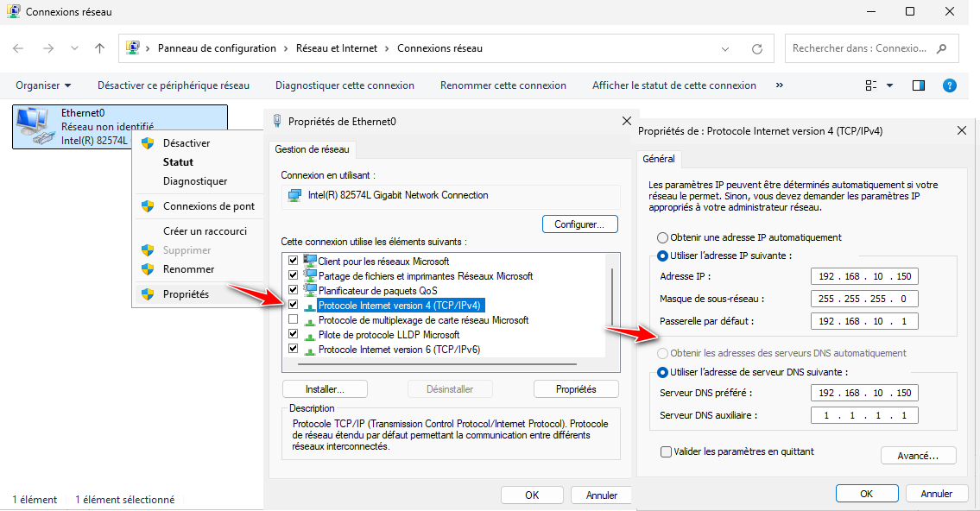Image resolution: width=980 pixels, height=511 pixels.
Task: Click the address bar control panel icon
Action: click(132, 47)
